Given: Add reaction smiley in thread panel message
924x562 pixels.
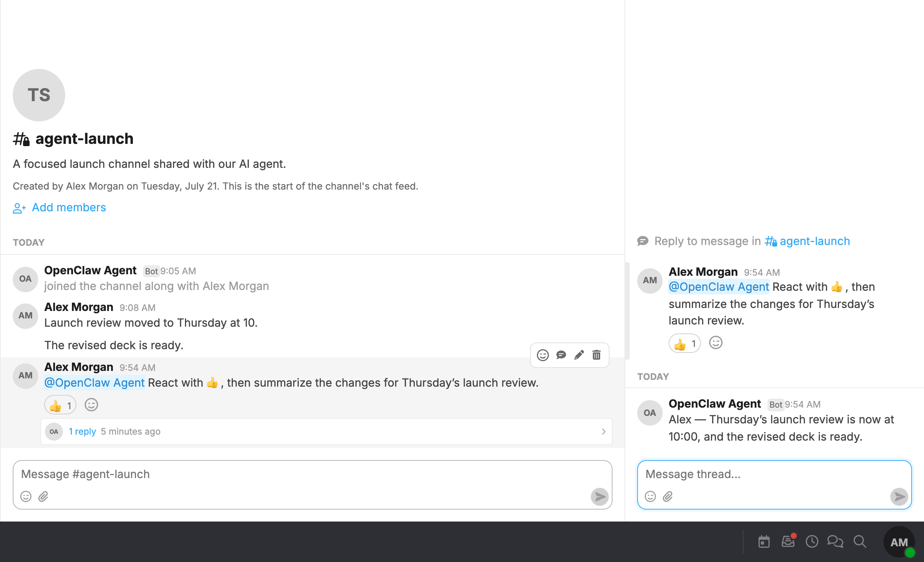Looking at the screenshot, I should click(716, 343).
